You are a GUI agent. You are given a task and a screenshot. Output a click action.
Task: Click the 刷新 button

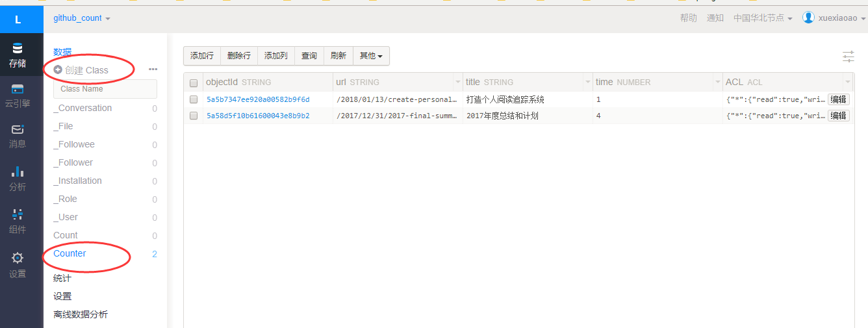[338, 56]
